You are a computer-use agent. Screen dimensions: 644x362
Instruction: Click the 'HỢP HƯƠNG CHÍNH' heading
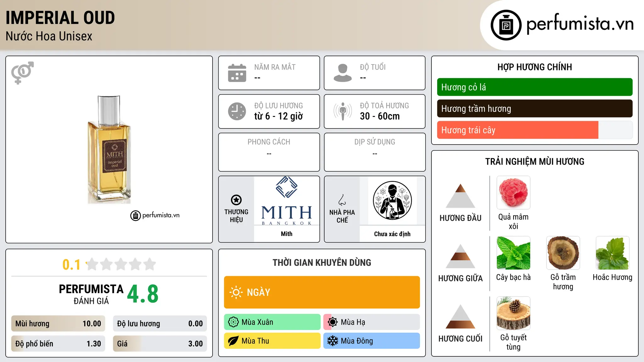click(x=535, y=67)
